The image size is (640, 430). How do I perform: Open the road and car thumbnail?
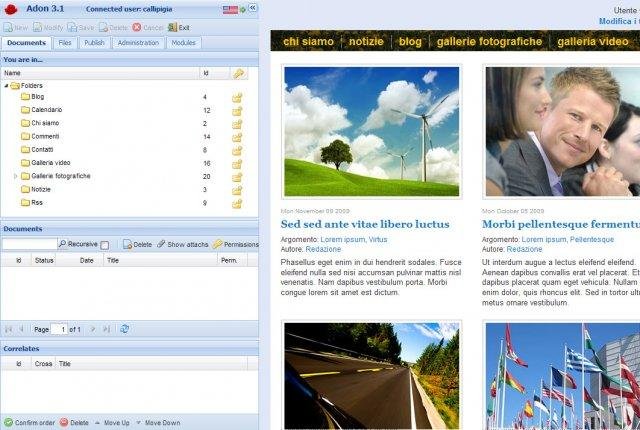point(371,375)
